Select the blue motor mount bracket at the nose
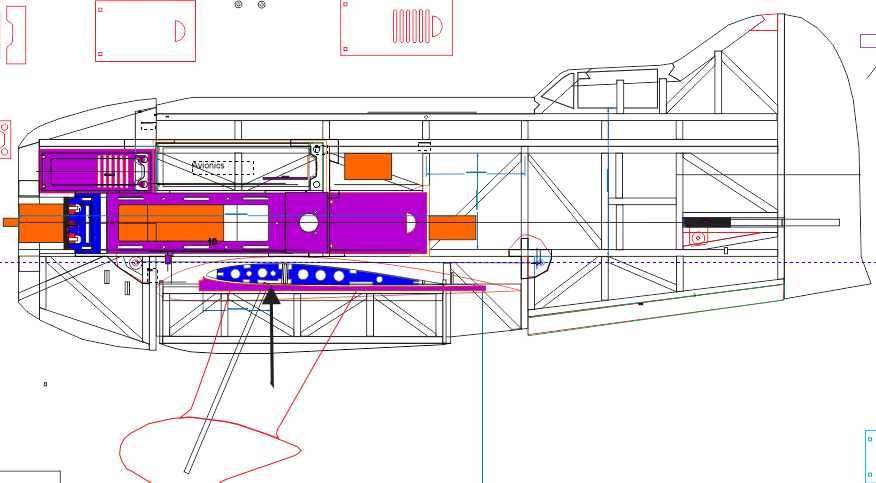The height and width of the screenshot is (483, 876). 87,223
